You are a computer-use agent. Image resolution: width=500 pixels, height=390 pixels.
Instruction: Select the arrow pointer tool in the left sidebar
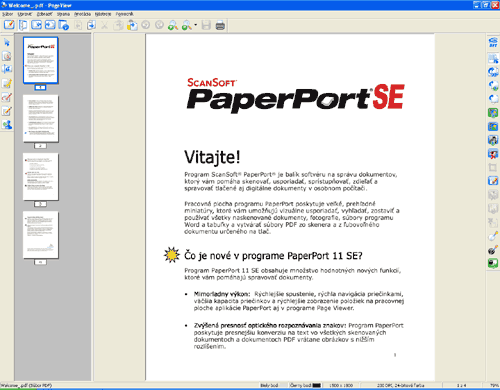(x=7, y=42)
